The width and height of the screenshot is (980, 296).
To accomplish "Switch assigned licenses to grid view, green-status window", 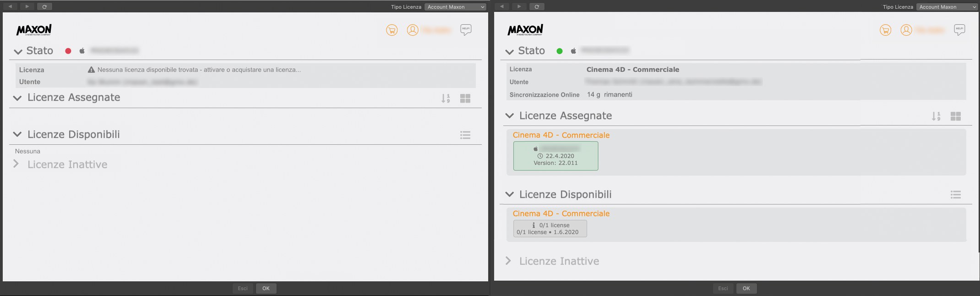I will click(956, 116).
